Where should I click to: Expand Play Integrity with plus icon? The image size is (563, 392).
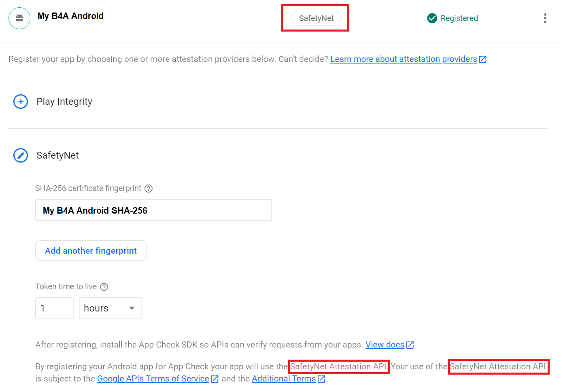pos(21,102)
